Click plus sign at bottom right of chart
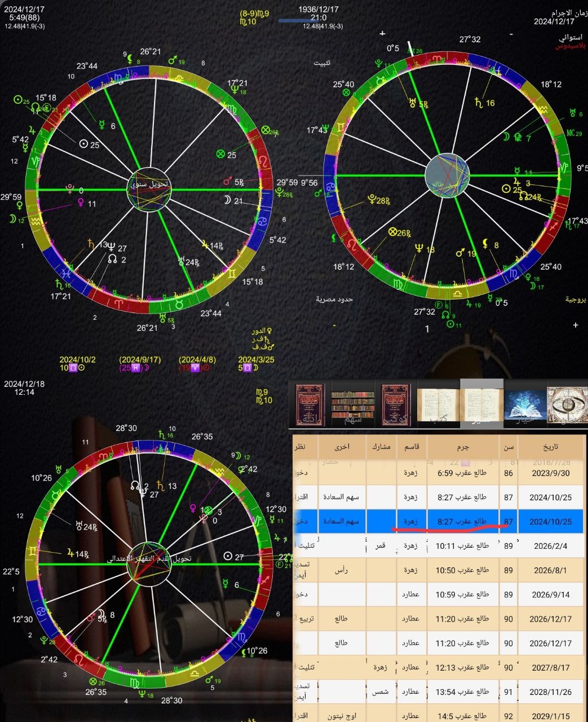Image resolution: width=588 pixels, height=722 pixels. pos(576,325)
